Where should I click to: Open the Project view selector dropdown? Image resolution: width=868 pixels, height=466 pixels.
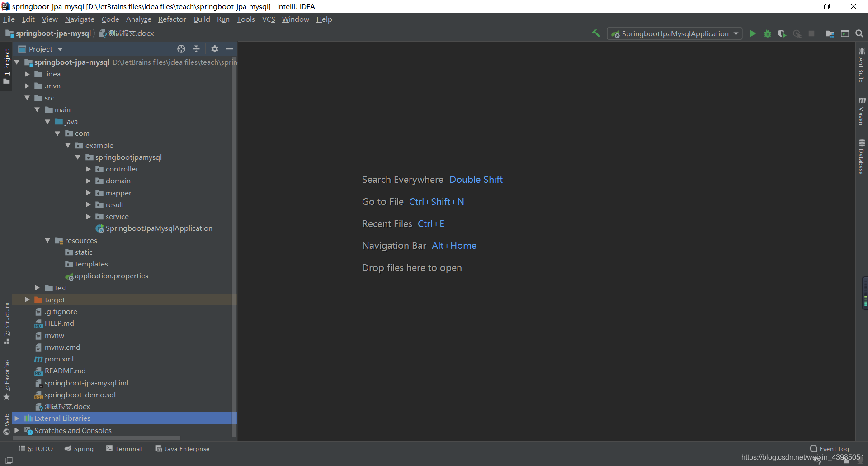(x=40, y=49)
